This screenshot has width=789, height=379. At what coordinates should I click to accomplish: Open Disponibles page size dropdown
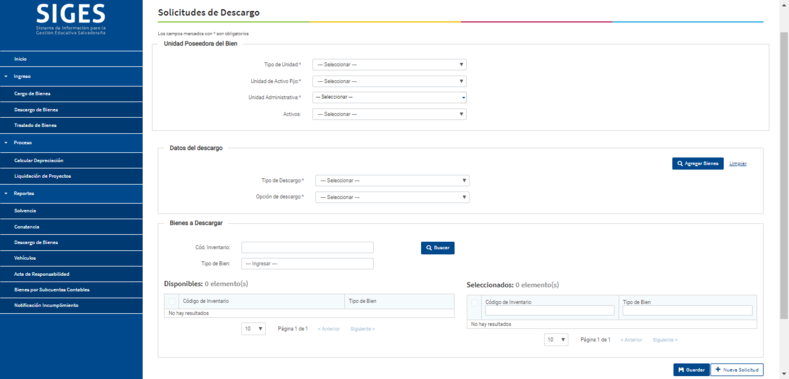[x=254, y=329]
